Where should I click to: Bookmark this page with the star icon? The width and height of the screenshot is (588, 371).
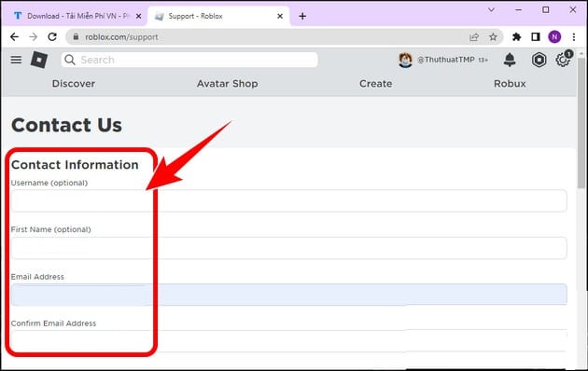tap(493, 36)
